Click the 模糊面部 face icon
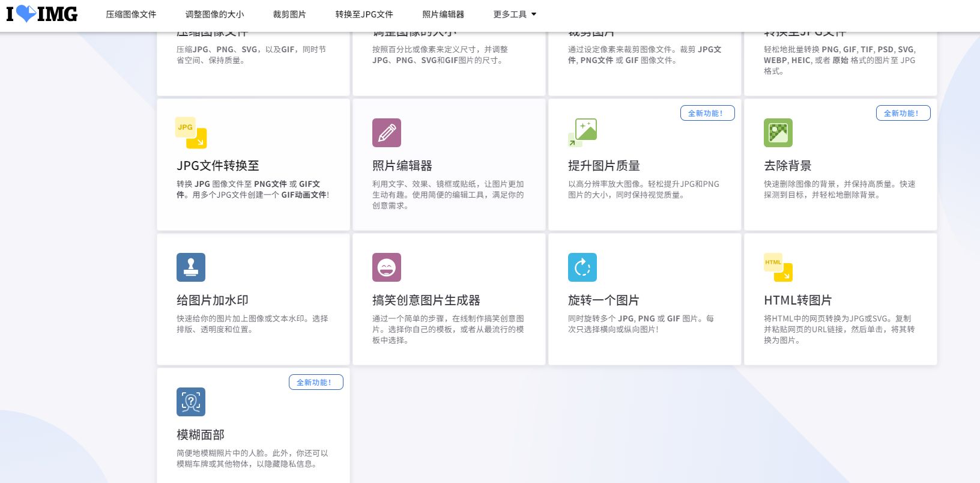This screenshot has height=483, width=980. [191, 402]
